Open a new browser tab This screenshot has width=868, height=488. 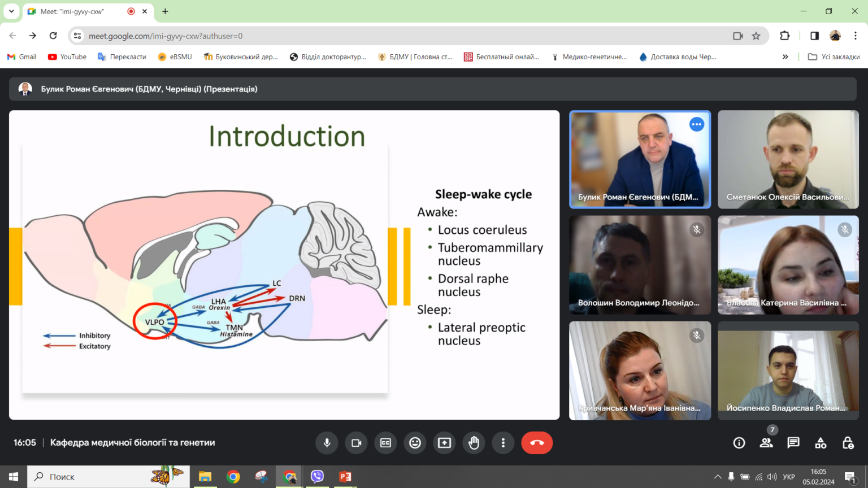click(x=165, y=11)
